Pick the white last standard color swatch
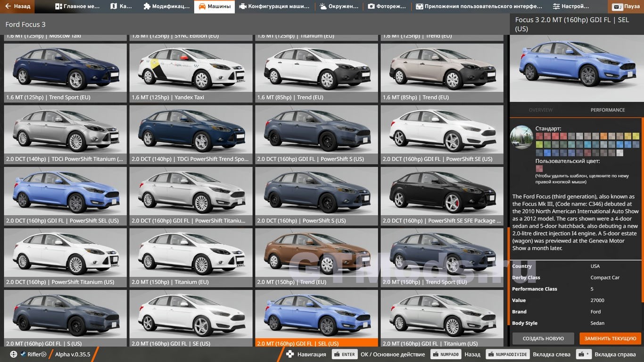This screenshot has height=362, width=644. pos(619,153)
